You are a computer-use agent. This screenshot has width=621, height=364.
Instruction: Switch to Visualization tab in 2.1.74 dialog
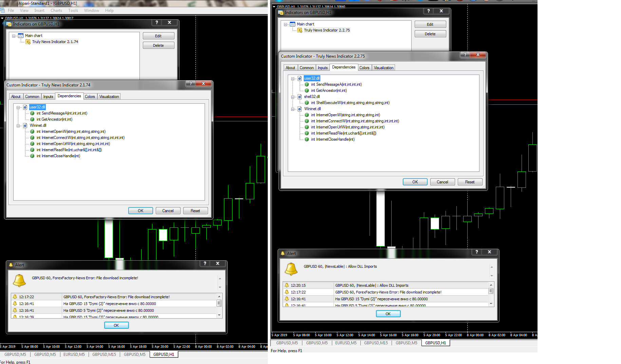[109, 97]
